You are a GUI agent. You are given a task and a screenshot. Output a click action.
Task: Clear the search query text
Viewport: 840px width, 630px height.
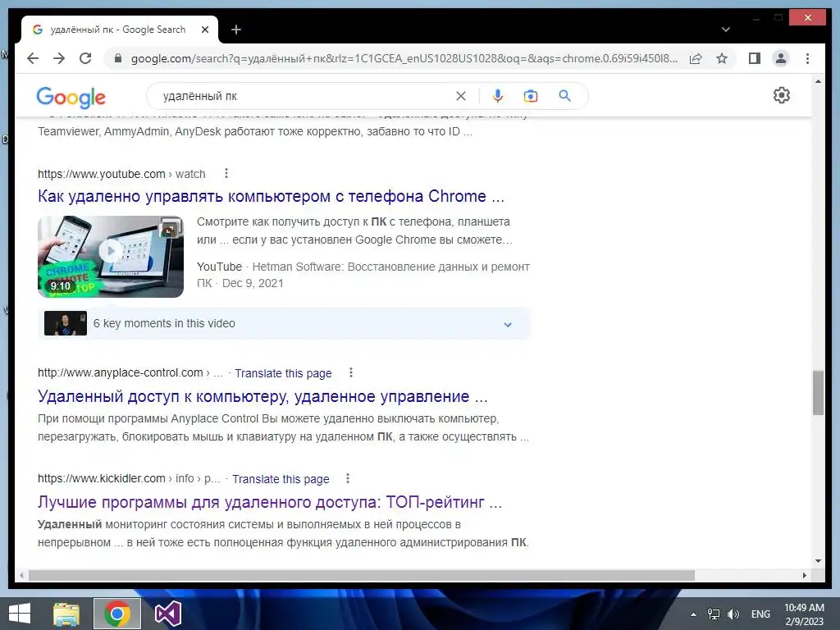pos(461,96)
